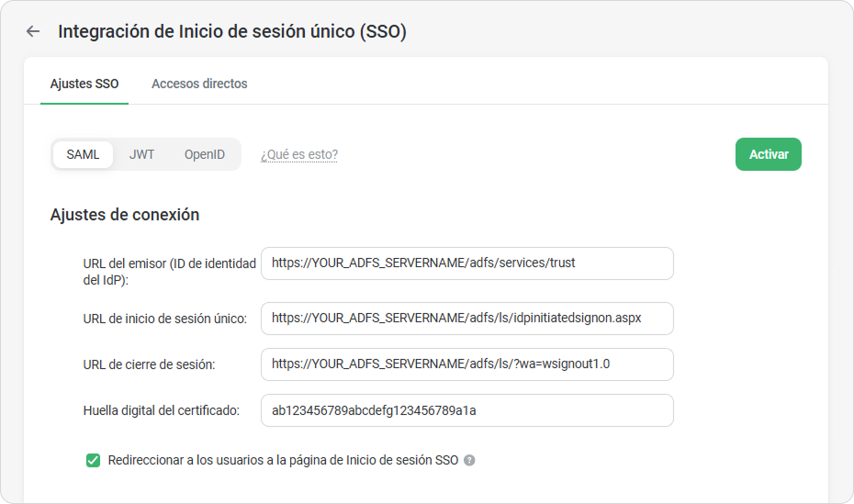Select the wsignout1.0 logout URL field
The height and width of the screenshot is (504, 854).
tap(467, 364)
